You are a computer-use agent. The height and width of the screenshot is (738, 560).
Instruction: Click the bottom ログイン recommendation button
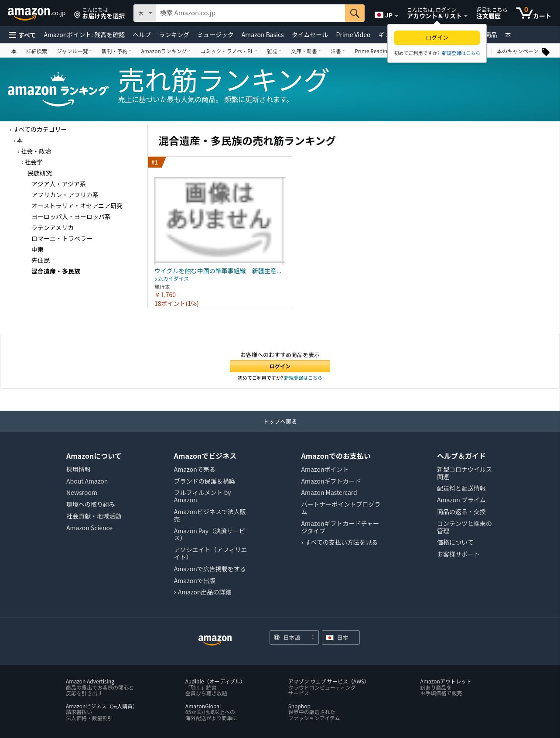[280, 366]
